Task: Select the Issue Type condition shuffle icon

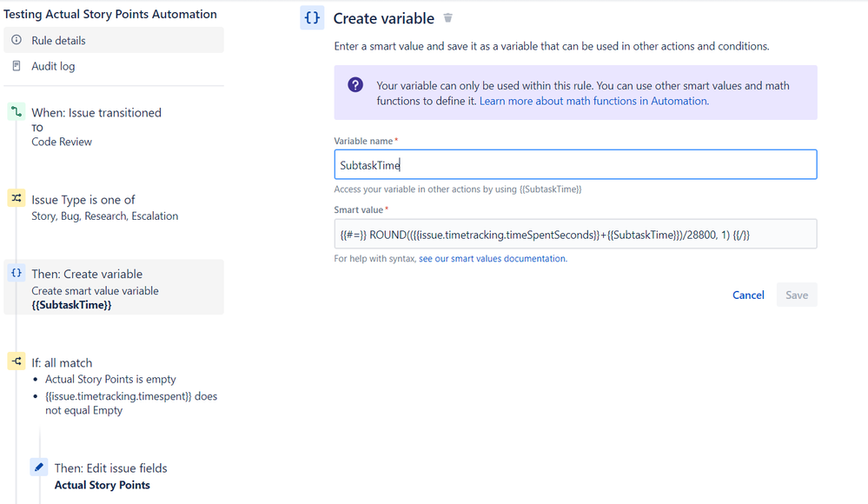Action: tap(16, 198)
